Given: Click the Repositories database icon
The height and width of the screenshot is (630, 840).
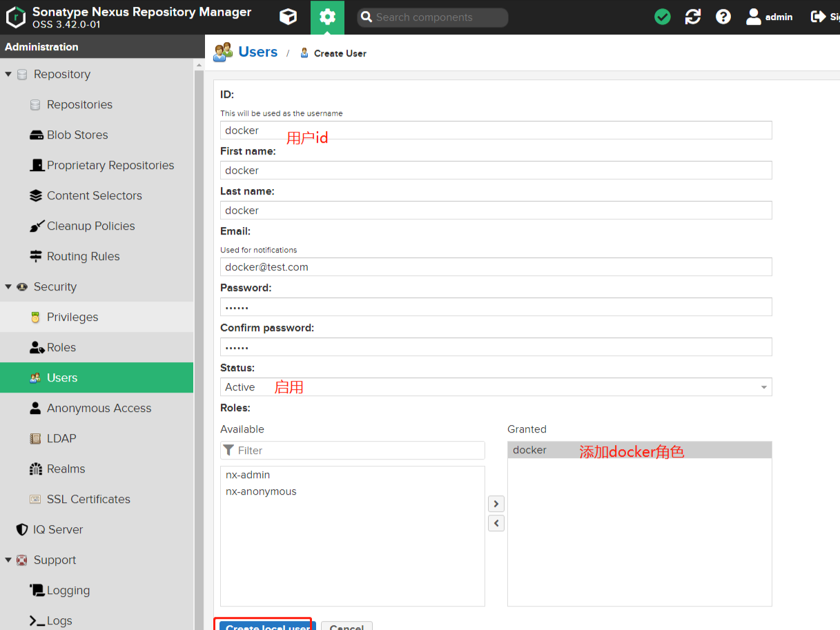Looking at the screenshot, I should pyautogui.click(x=35, y=105).
